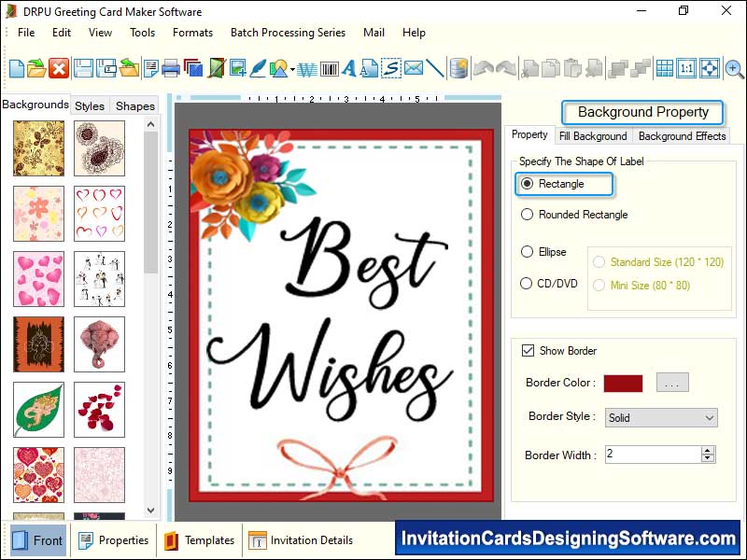Viewport: 747px width, 560px height.
Task: Click the Print icon in toolbar
Action: point(171,68)
